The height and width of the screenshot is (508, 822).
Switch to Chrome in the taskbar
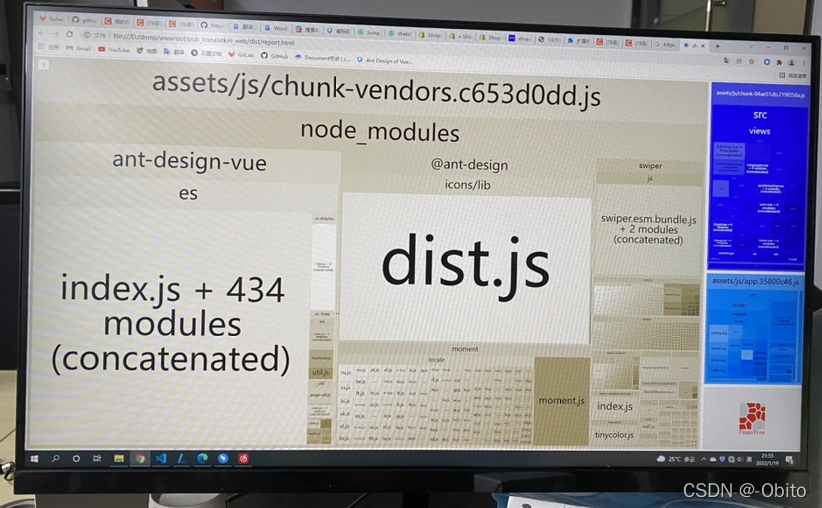pos(139,459)
